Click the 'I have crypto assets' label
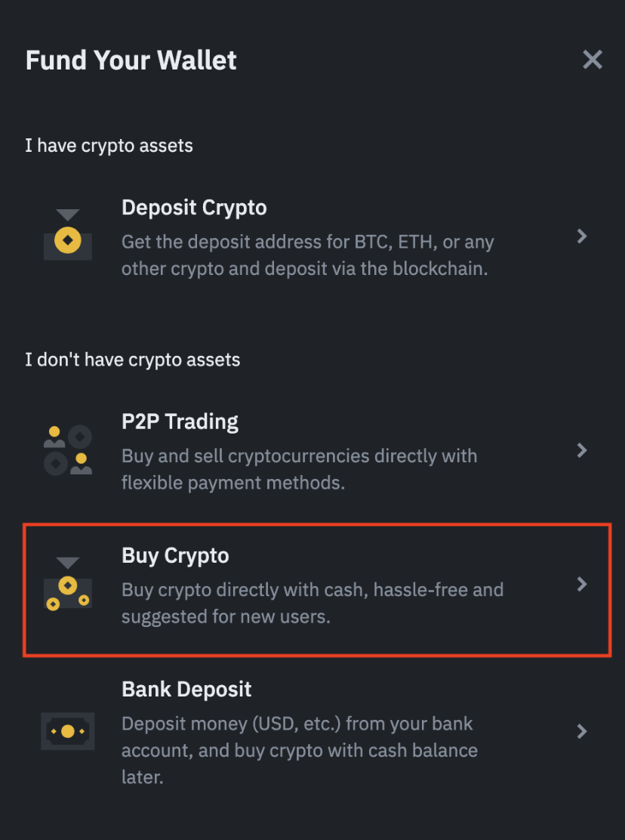 pos(109,145)
